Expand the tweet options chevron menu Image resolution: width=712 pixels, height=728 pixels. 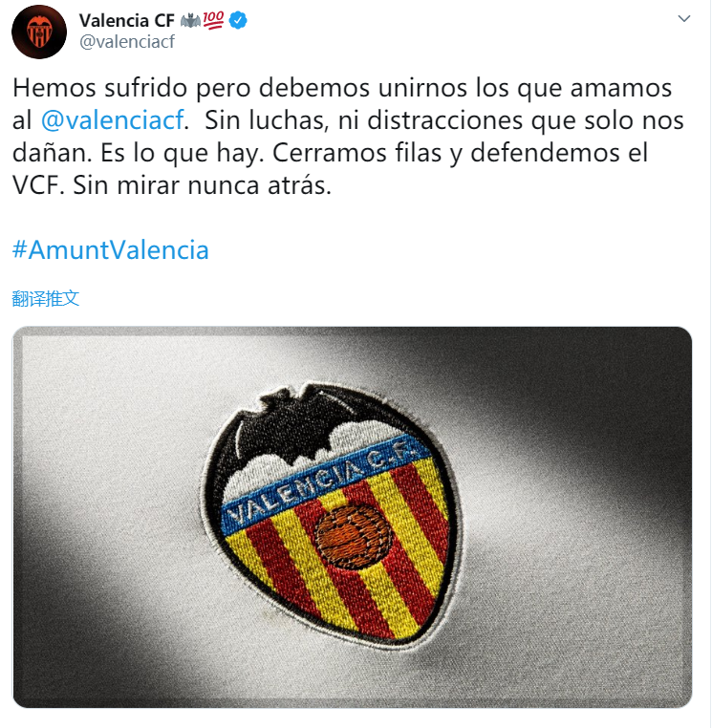pos(683,18)
